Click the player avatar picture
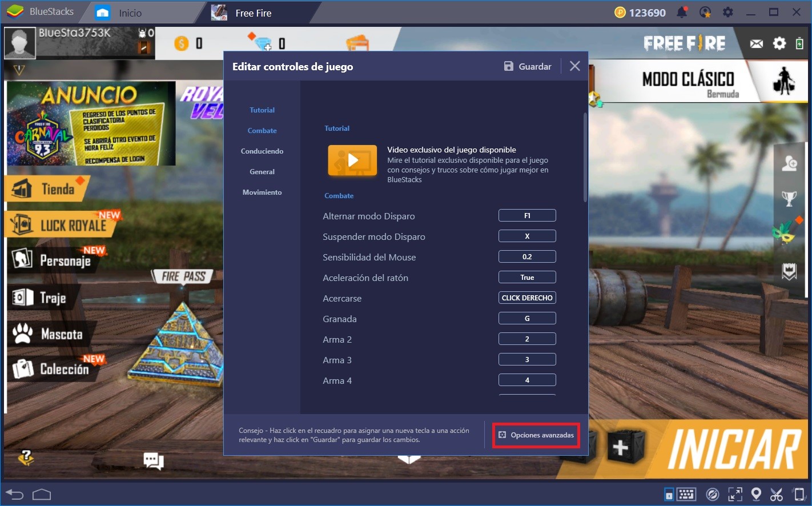Image resolution: width=812 pixels, height=506 pixels. 20,43
